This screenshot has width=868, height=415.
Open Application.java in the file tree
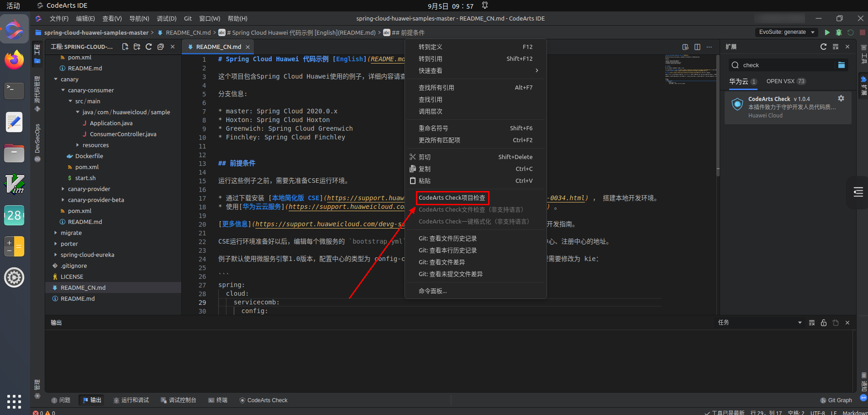[x=111, y=123]
